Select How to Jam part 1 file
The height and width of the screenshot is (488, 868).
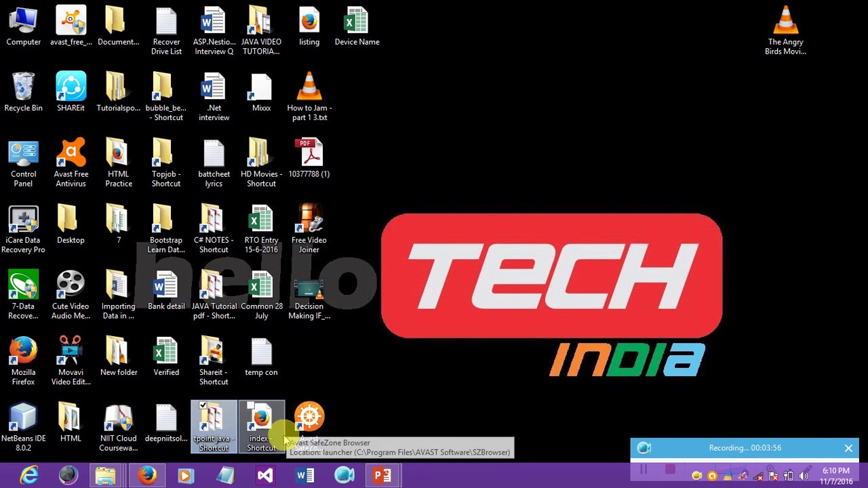tap(309, 98)
